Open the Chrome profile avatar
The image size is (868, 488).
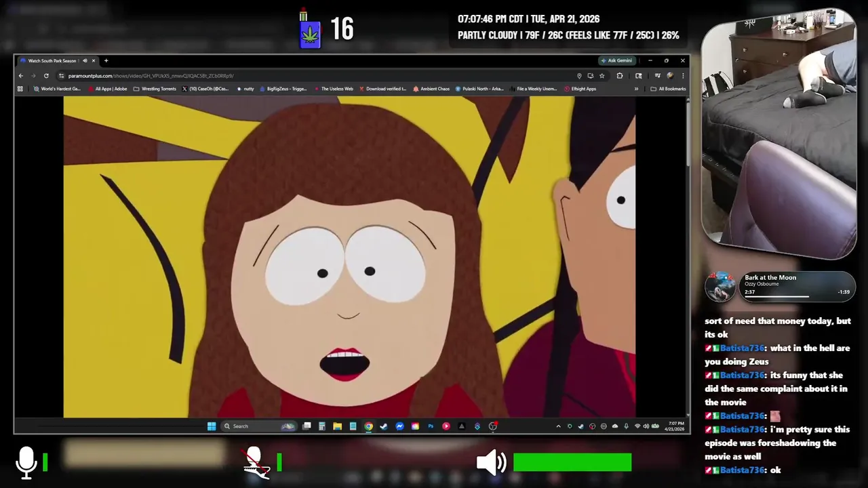(670, 76)
